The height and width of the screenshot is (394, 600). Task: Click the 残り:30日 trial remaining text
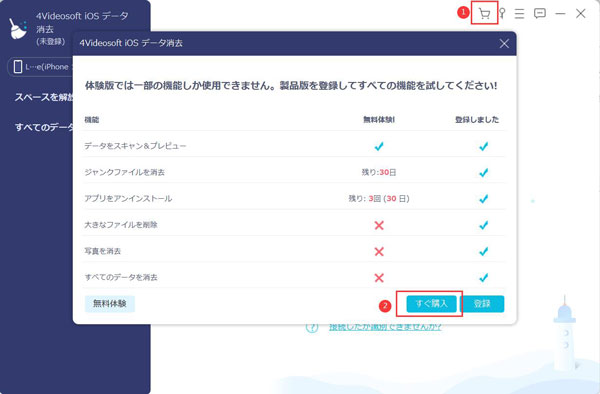(379, 173)
